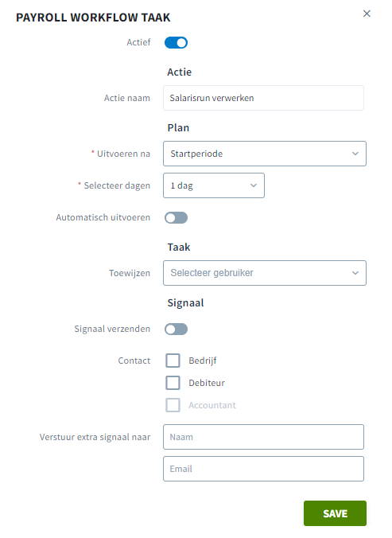Toggle the Actief switch off
This screenshot has width=392, height=538.
pos(176,42)
